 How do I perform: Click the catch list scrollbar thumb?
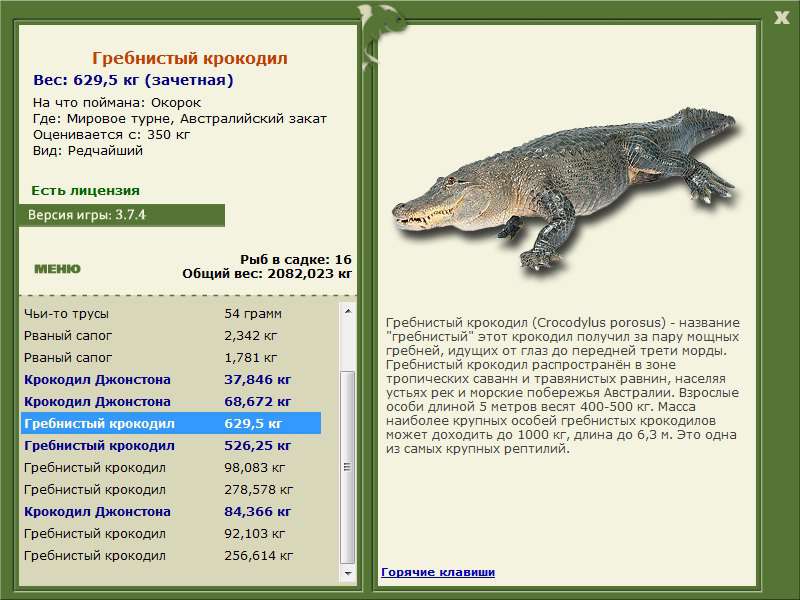(348, 465)
